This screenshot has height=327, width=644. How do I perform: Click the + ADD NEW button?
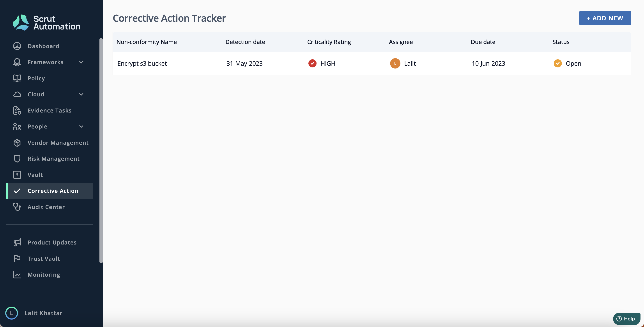605,18
